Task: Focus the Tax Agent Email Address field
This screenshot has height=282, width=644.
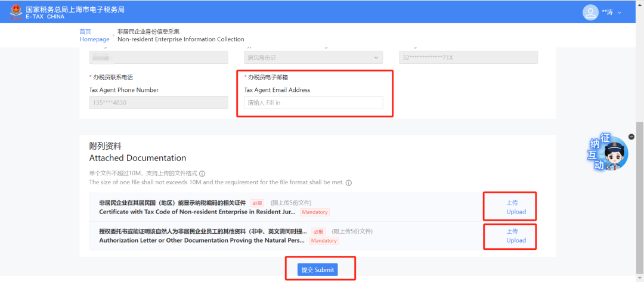Action: coord(314,103)
